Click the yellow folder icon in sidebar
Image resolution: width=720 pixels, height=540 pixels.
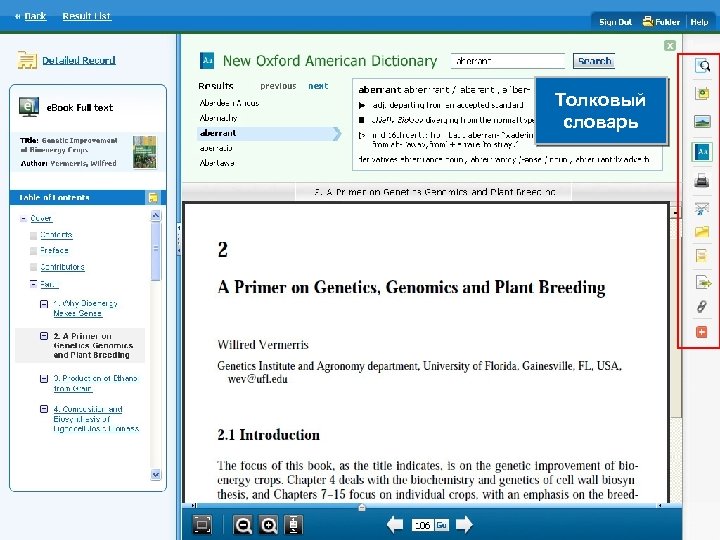point(702,231)
